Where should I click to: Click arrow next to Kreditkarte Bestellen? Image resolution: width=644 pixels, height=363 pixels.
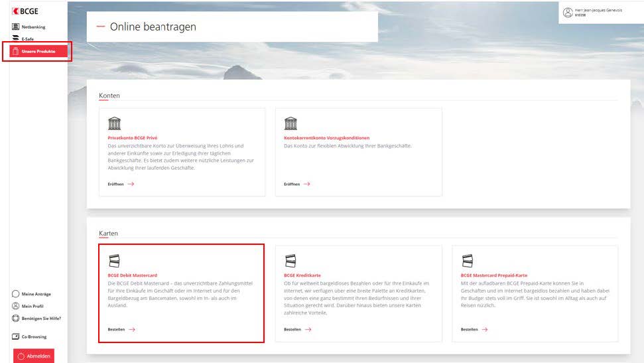308,329
